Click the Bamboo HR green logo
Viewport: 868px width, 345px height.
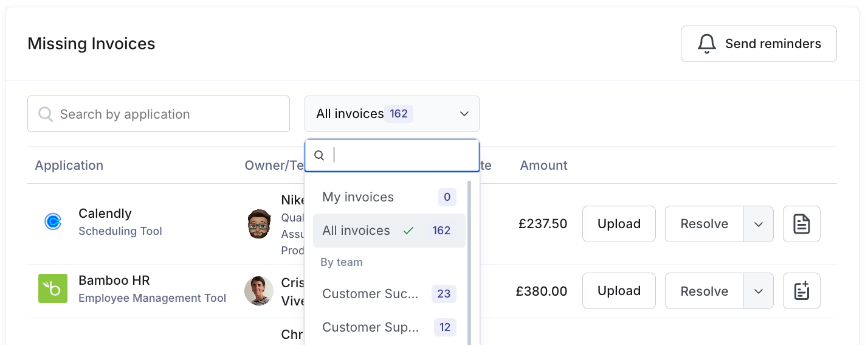click(x=53, y=288)
